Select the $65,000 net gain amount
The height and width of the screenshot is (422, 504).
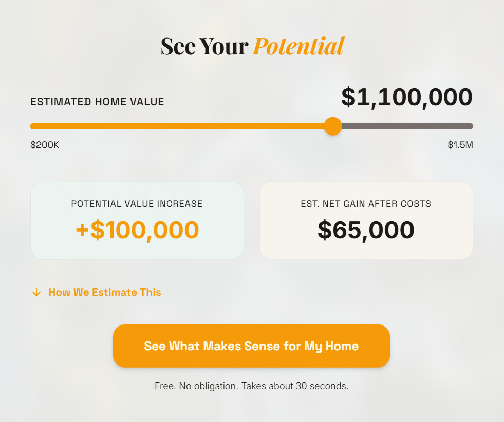366,229
